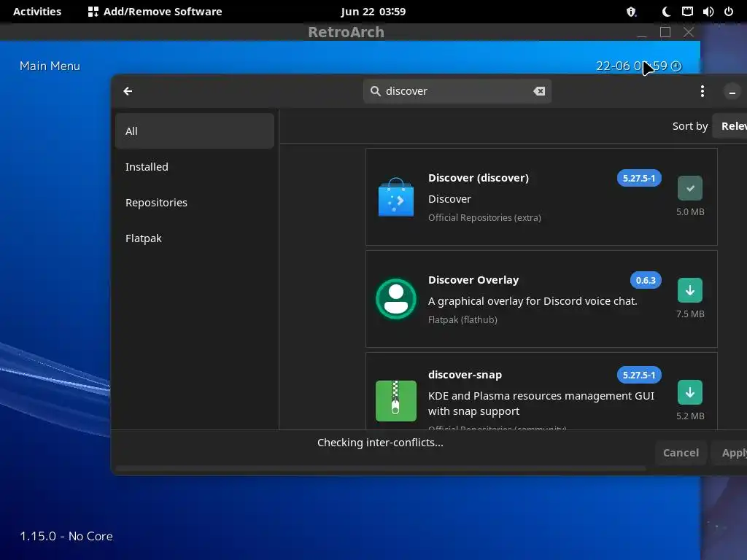This screenshot has height=560, width=747.
Task: Open the Activities overview
Action: click(37, 12)
